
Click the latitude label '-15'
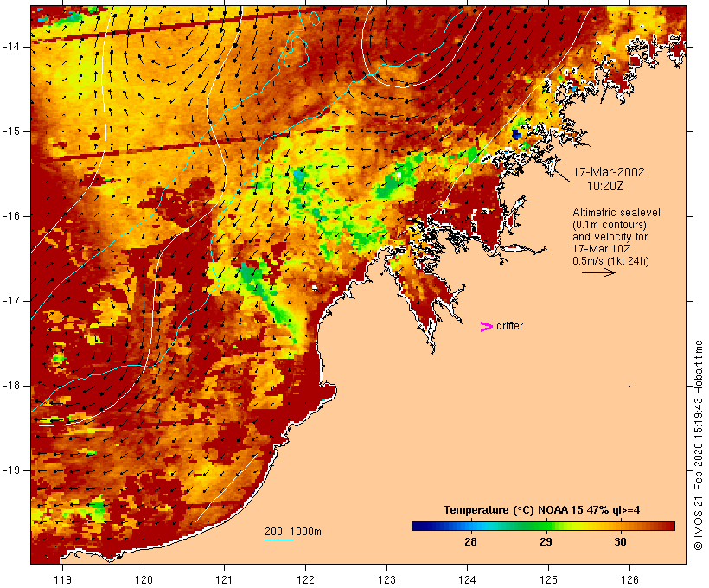10,131
